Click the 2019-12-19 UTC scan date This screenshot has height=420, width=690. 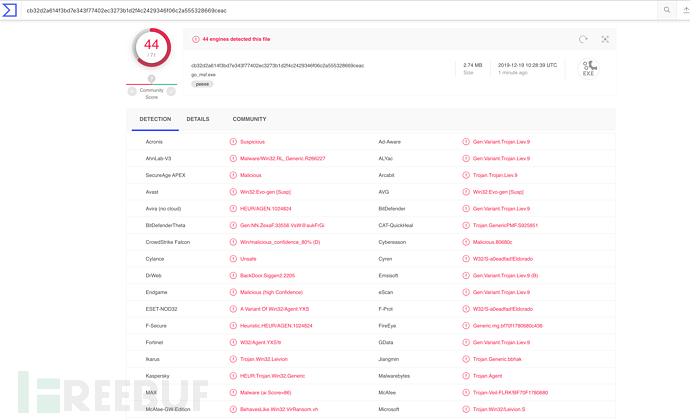pyautogui.click(x=527, y=65)
